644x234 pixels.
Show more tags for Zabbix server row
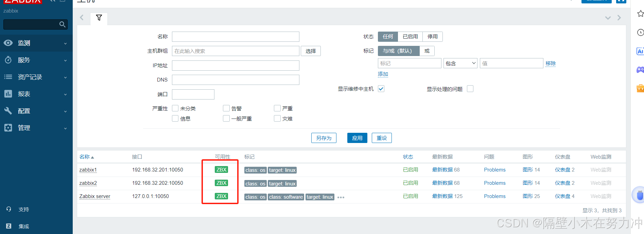tap(341, 197)
